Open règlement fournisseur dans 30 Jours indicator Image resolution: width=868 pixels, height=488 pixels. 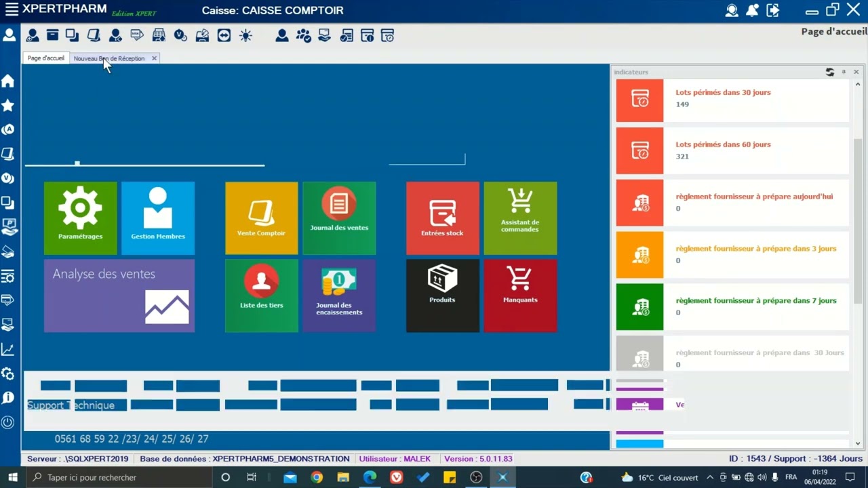[x=732, y=353]
